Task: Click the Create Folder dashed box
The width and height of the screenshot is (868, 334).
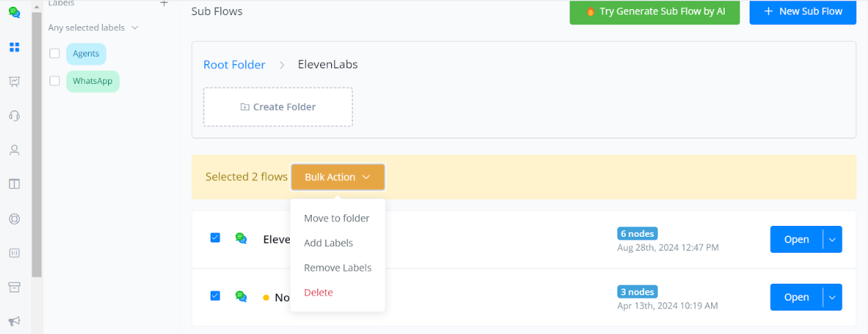Action: 277,107
